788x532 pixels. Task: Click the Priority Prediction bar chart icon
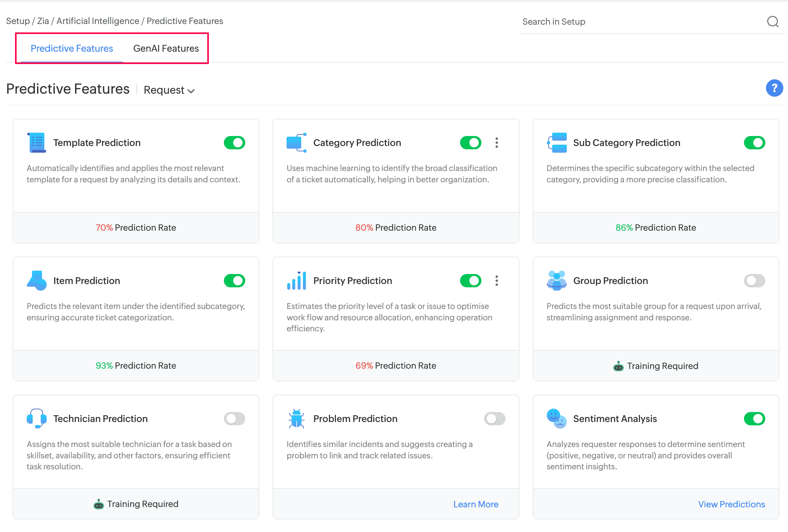pos(296,281)
